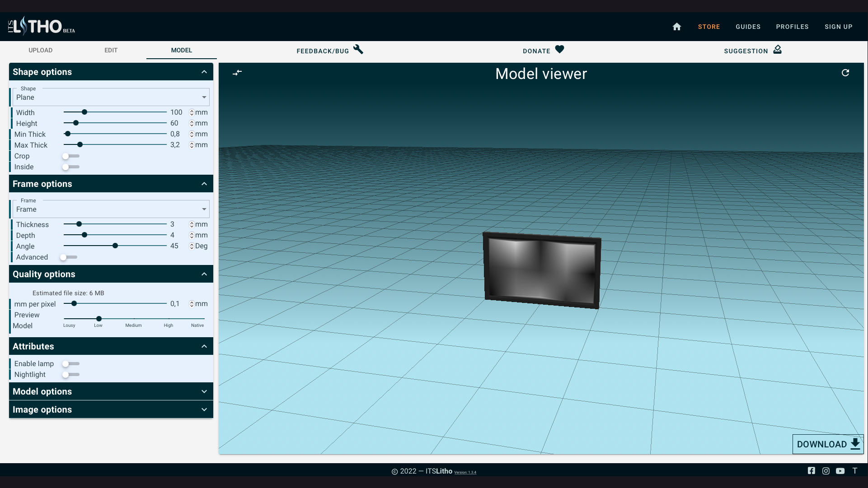Screen dimensions: 868x488
Task: Enable the Nightlight switch
Action: [x=70, y=375]
